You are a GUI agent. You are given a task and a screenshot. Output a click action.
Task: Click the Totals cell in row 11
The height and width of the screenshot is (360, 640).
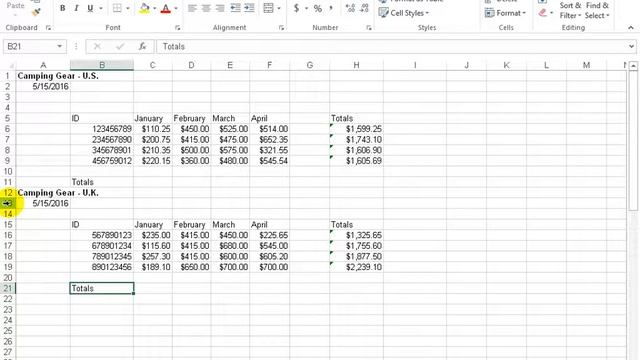coord(102,182)
